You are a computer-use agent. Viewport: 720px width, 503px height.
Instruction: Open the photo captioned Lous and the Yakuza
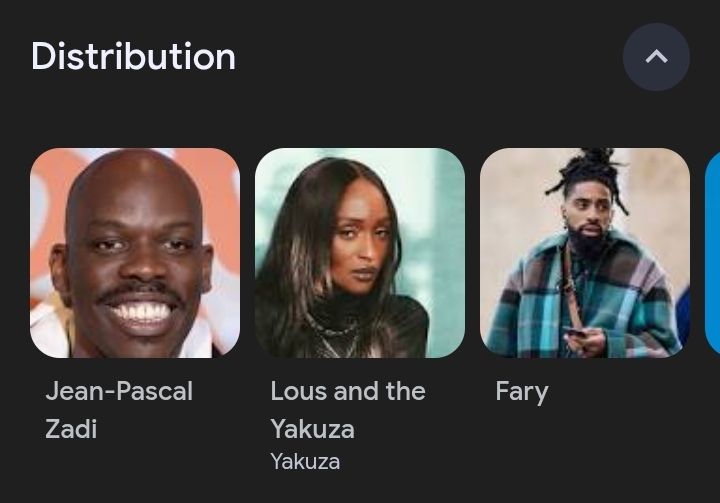[360, 253]
